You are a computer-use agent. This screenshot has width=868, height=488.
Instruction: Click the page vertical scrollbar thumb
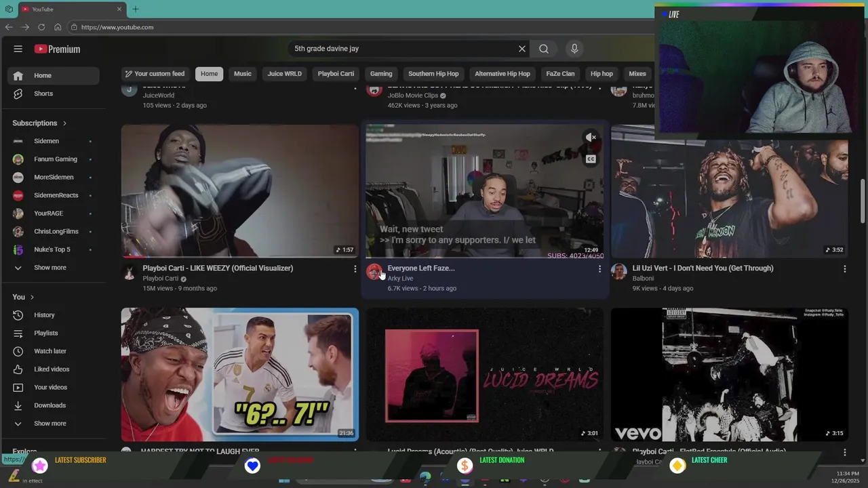[x=863, y=201]
